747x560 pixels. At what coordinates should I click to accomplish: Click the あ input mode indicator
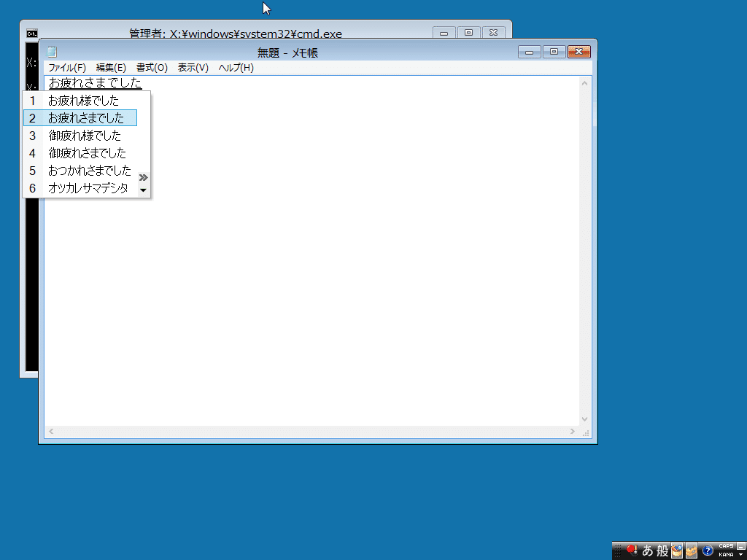(x=648, y=551)
